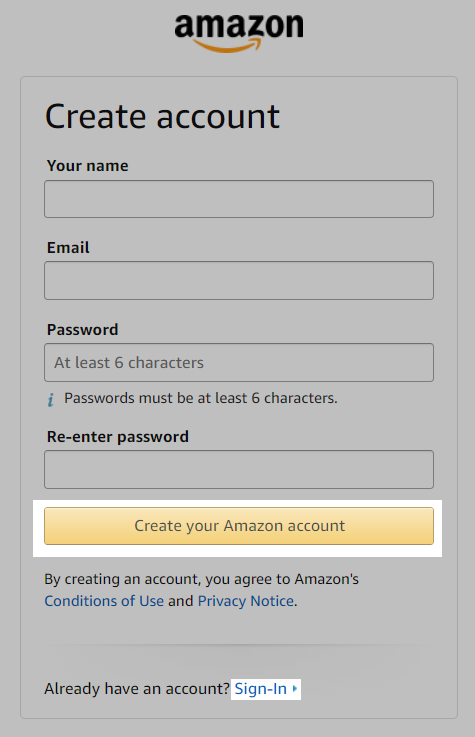Viewport: 475px width, 737px height.
Task: Open the Privacy Notice link
Action: click(246, 601)
